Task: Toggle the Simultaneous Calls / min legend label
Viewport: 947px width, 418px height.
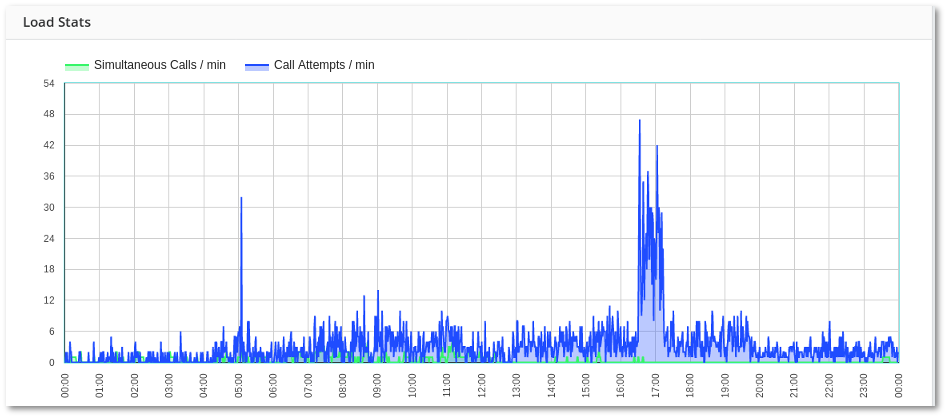Action: click(159, 65)
